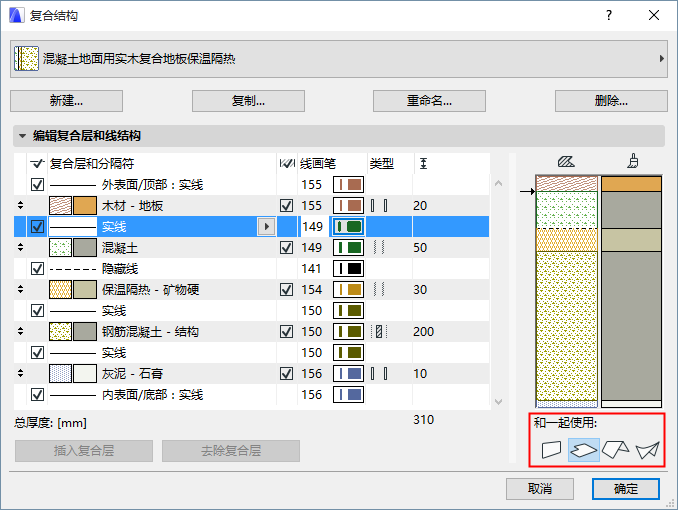Click cut fill preview column of composite
The width and height of the screenshot is (678, 510).
click(x=567, y=292)
